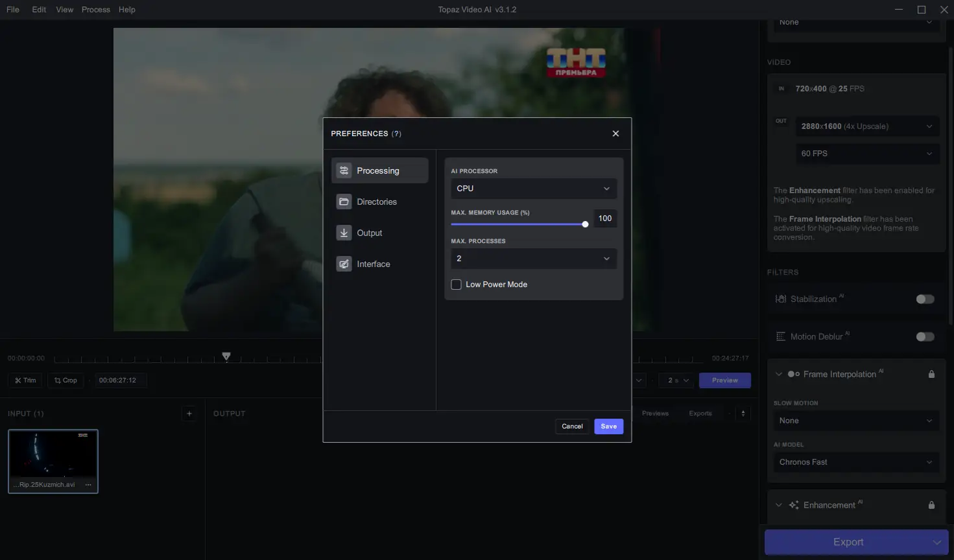954x560 pixels.
Task: Click the Frame Interpolation lock icon
Action: (x=931, y=375)
